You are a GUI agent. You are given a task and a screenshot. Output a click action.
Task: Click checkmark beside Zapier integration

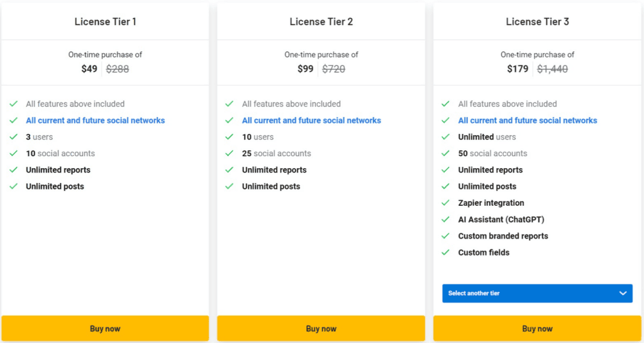pyautogui.click(x=445, y=203)
